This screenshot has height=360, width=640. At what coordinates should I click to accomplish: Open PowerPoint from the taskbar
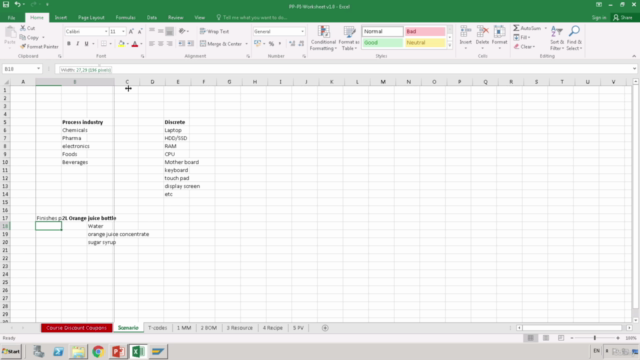pos(118,351)
